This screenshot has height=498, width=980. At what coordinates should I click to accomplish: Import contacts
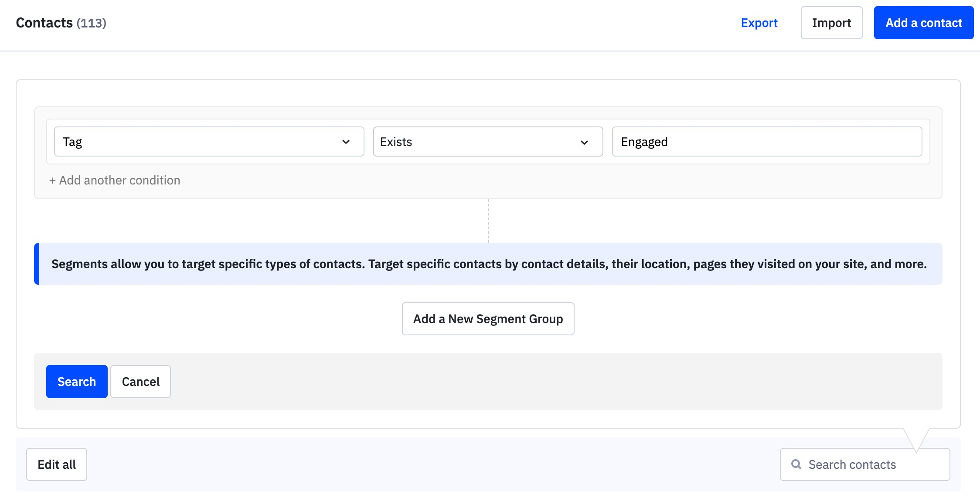[831, 22]
